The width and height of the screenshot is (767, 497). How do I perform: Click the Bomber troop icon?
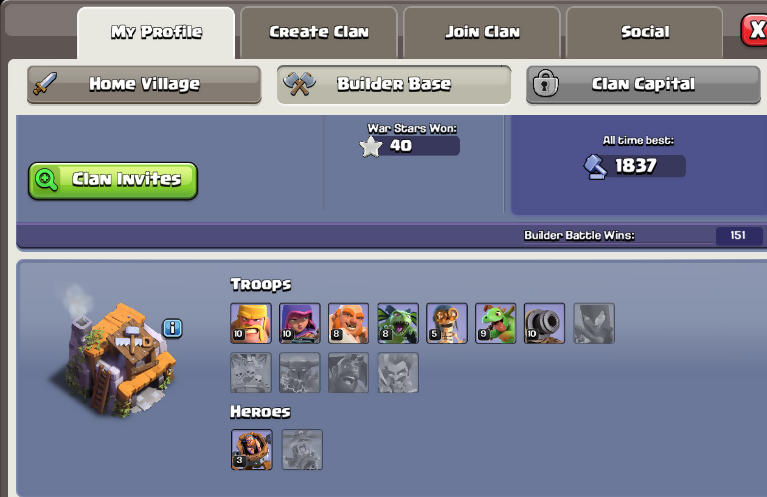(447, 323)
